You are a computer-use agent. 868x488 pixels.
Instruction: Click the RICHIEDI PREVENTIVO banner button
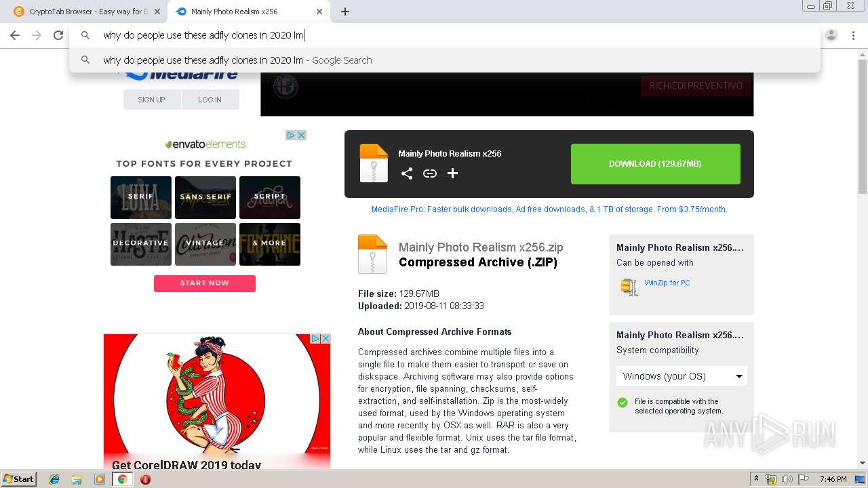coord(695,86)
